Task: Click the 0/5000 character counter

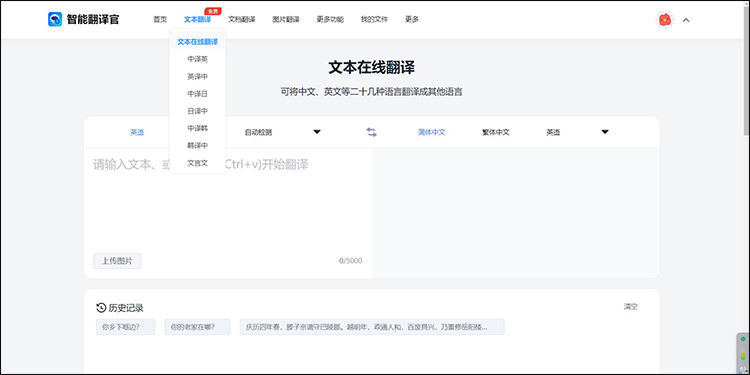Action: click(x=351, y=261)
